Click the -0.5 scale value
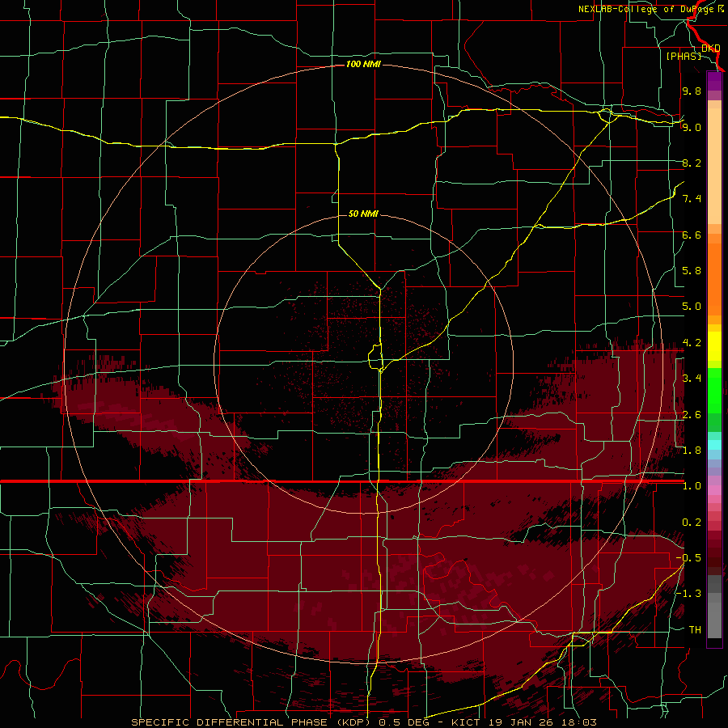 click(688, 558)
